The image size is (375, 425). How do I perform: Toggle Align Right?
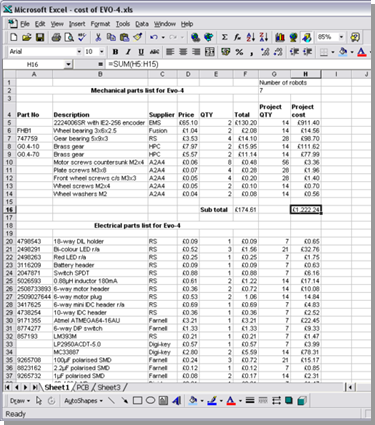click(196, 52)
